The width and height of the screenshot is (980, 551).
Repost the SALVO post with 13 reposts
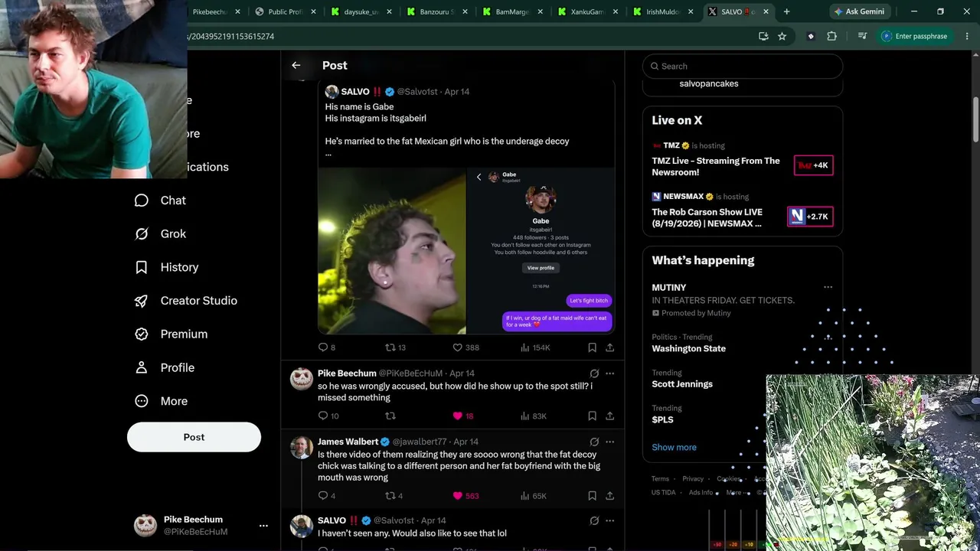394,347
